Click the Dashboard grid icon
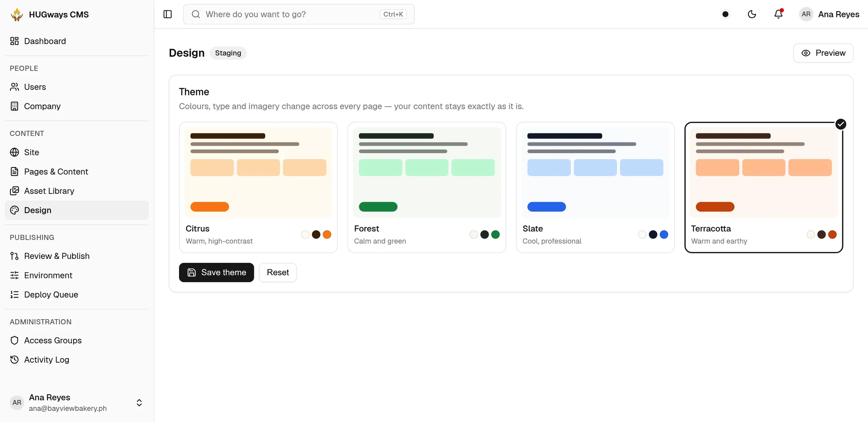Viewport: 868px width, 422px height. (14, 41)
